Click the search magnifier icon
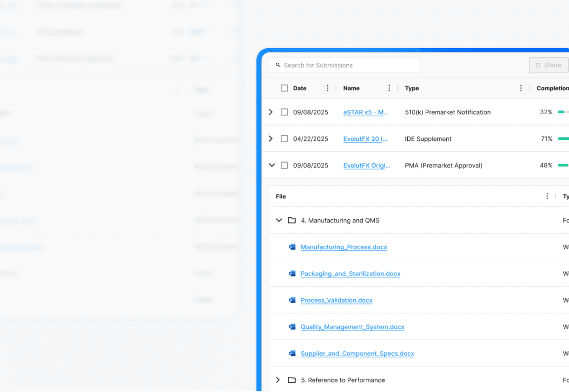Screen dimensions: 569x392 click(278, 65)
